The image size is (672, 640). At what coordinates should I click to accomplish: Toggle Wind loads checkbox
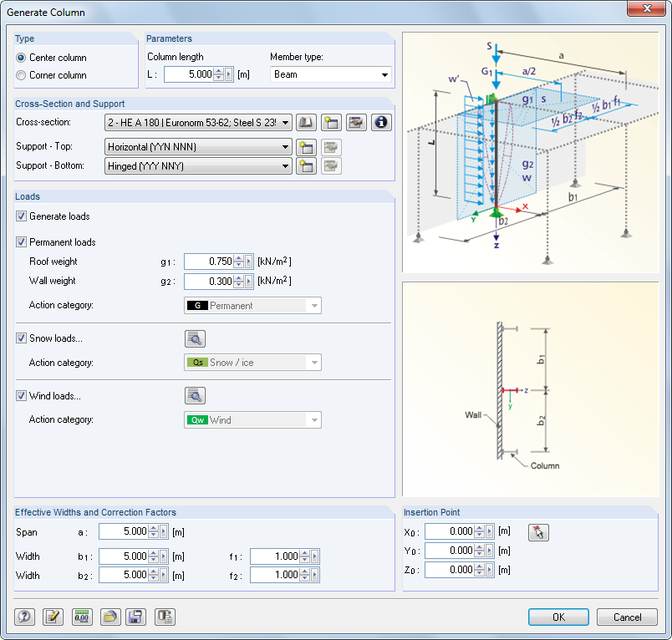[x=21, y=396]
